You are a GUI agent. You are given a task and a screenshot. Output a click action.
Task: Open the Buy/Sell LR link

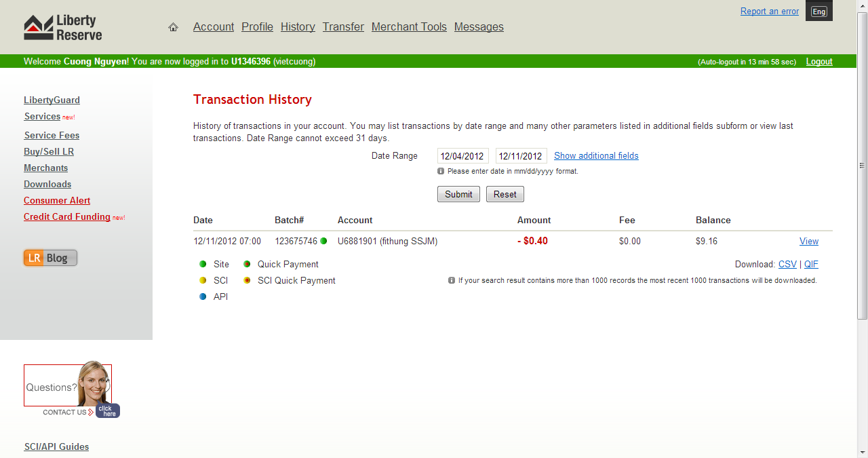(x=49, y=151)
